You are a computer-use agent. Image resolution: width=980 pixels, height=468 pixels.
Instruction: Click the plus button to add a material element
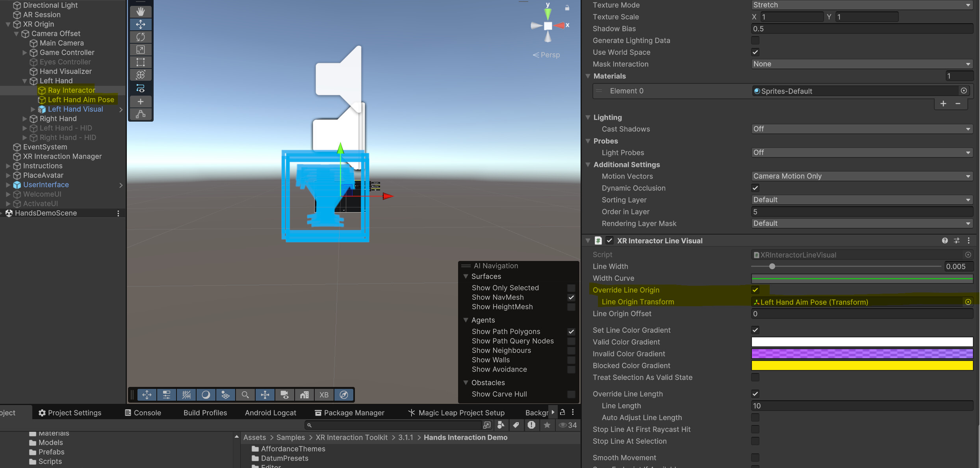tap(943, 104)
